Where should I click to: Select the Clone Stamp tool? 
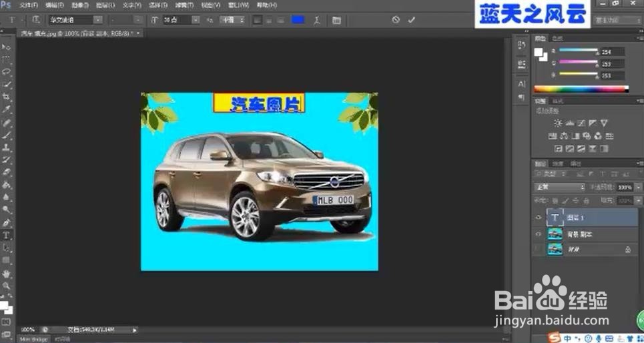[x=7, y=147]
